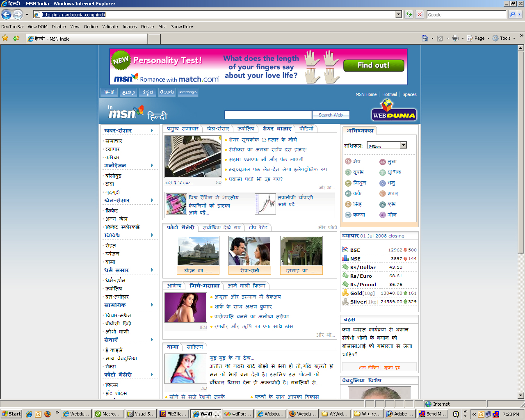
Task: Click the MSN search text field
Action: [x=268, y=115]
